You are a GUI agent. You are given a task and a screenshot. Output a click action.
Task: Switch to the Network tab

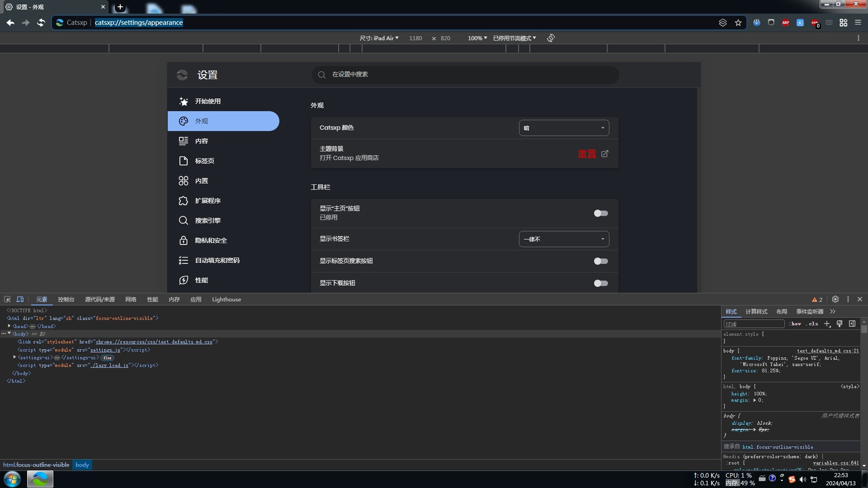tap(131, 300)
